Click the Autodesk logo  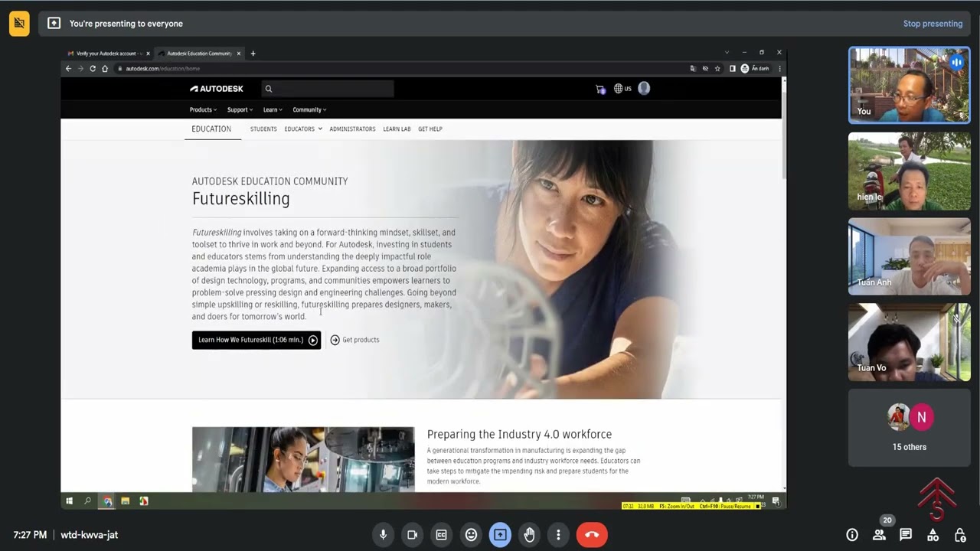pos(217,89)
